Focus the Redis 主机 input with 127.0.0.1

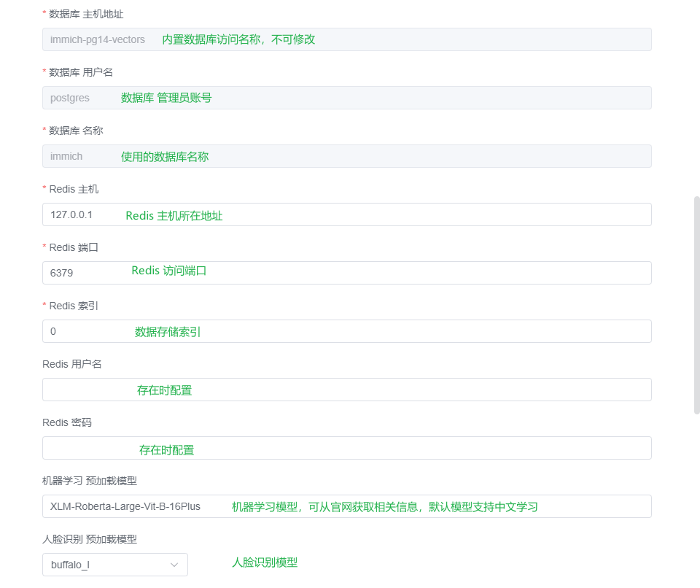pyautogui.click(x=346, y=214)
